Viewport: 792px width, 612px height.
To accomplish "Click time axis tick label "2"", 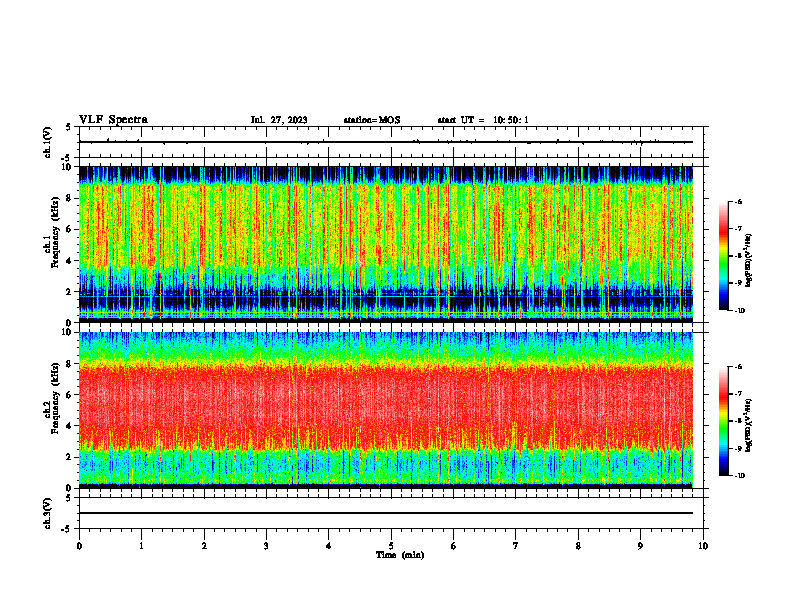I will tap(204, 546).
